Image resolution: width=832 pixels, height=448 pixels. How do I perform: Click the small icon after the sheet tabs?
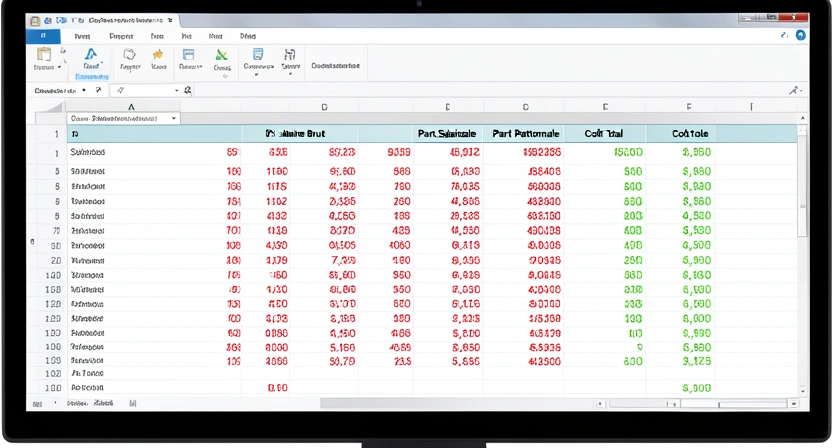pos(133,403)
